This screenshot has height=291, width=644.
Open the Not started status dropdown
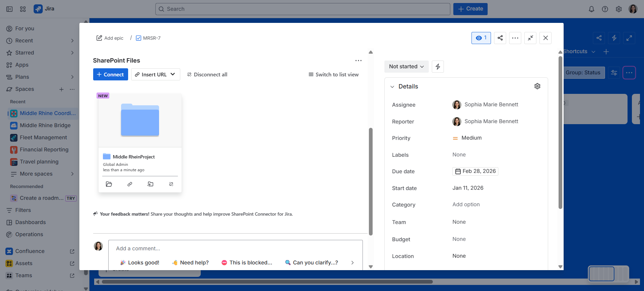coord(406,67)
